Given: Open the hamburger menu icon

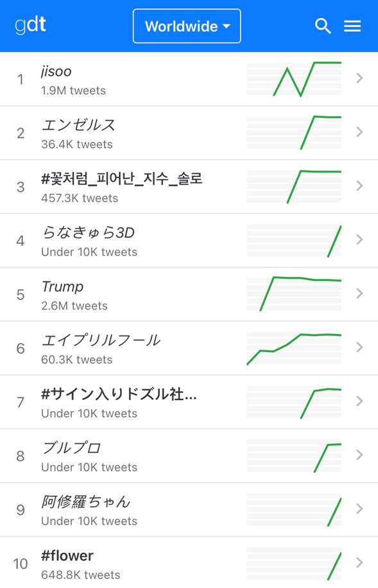Looking at the screenshot, I should tap(352, 26).
